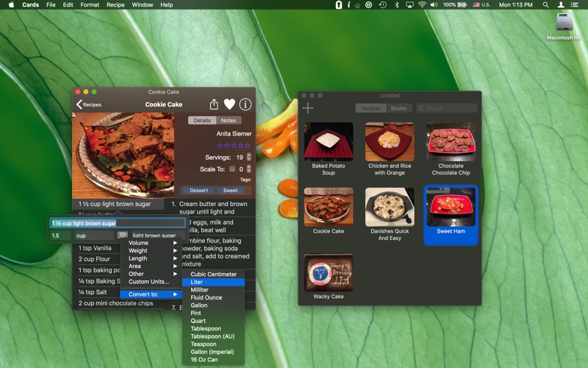This screenshot has height=368, width=588.
Task: Click the unit picker icon beside cup field
Action: point(122,236)
